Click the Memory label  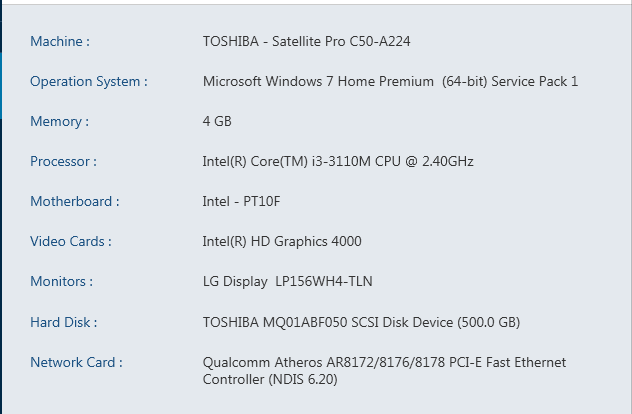pos(60,122)
